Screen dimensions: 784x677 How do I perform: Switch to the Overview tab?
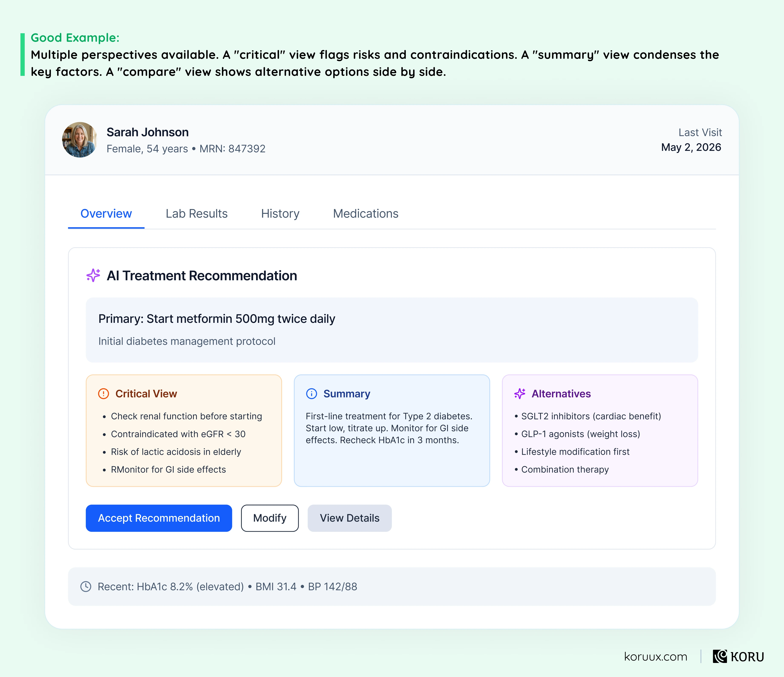(x=106, y=214)
